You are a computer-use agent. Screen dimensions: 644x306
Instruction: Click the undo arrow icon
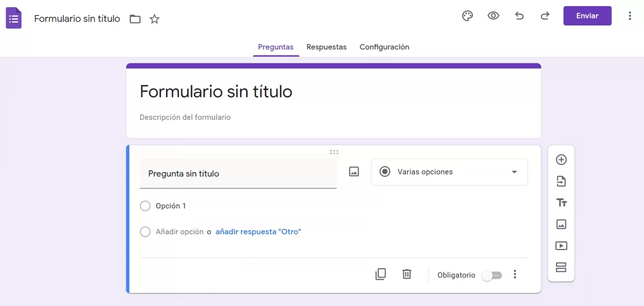click(x=519, y=16)
